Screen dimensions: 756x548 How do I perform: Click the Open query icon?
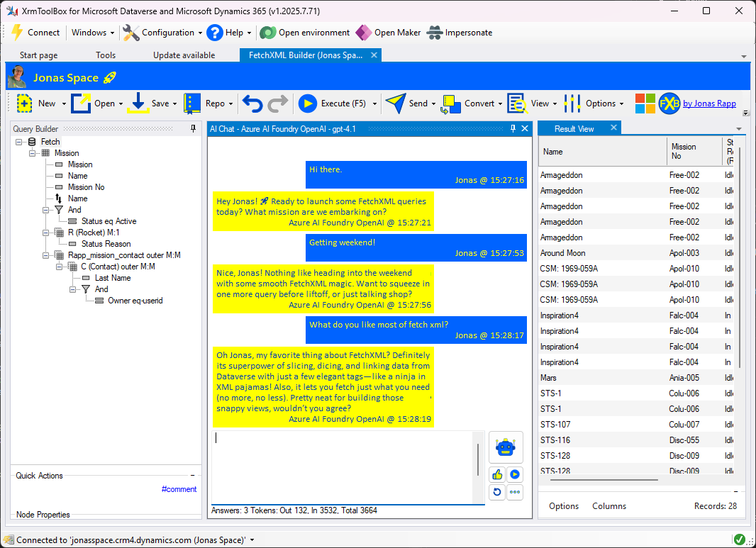pos(81,103)
